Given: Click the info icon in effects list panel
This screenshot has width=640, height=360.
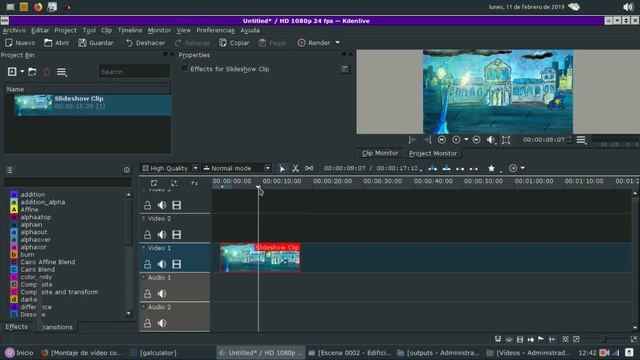Looking at the screenshot, I should [127, 170].
